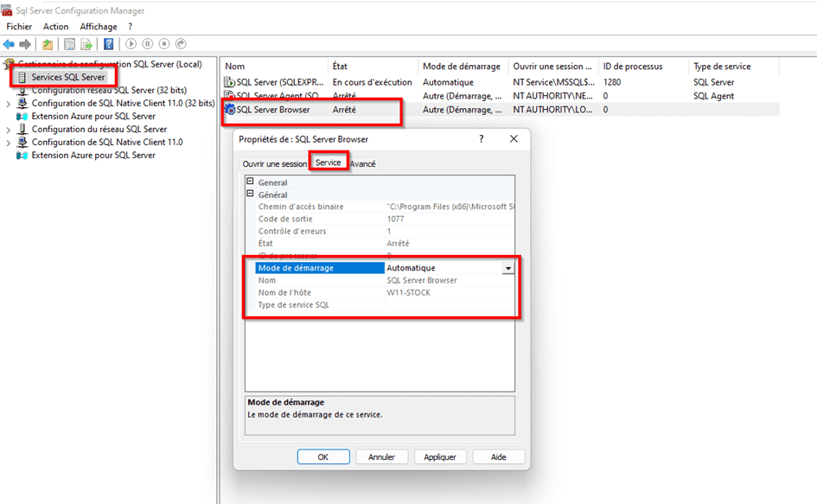Click the blue Back arrow in toolbar
The height and width of the screenshot is (504, 817).
[9, 44]
